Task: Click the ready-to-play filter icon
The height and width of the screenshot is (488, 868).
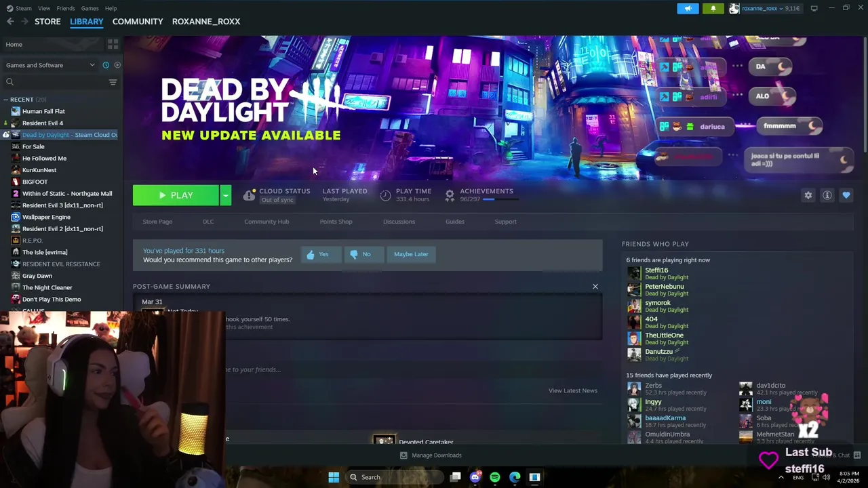Action: (x=117, y=65)
